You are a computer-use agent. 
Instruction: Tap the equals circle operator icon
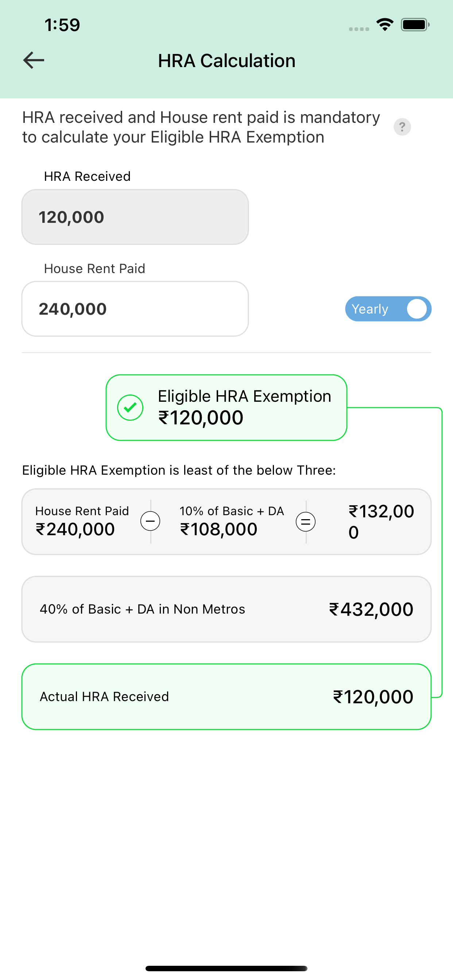pos(306,522)
